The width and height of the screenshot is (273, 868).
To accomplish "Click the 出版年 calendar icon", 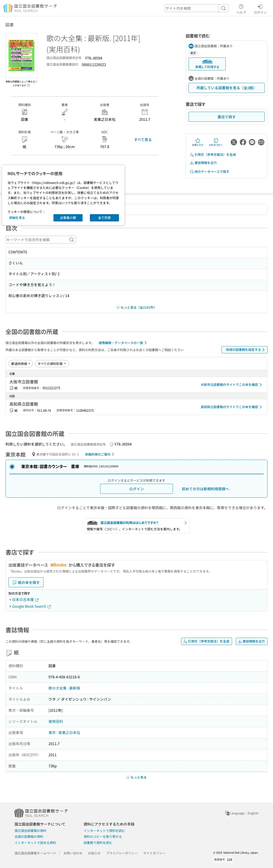I will click(145, 112).
